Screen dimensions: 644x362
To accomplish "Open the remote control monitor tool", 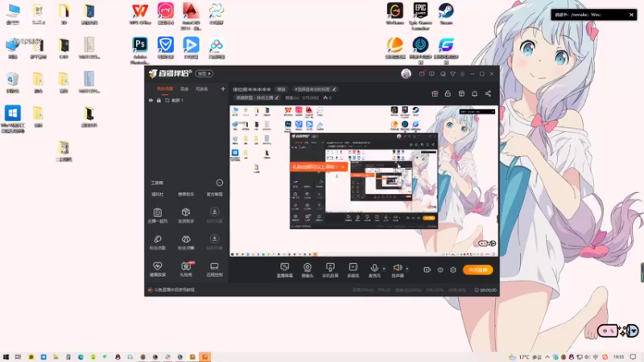I will [214, 269].
